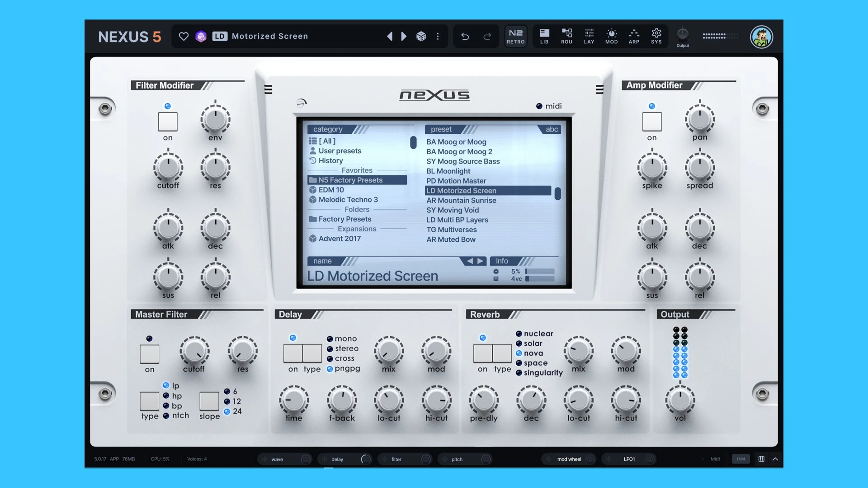Image resolution: width=868 pixels, height=488 pixels.
Task: Randomize the preset using the dice icon
Action: coord(421,36)
